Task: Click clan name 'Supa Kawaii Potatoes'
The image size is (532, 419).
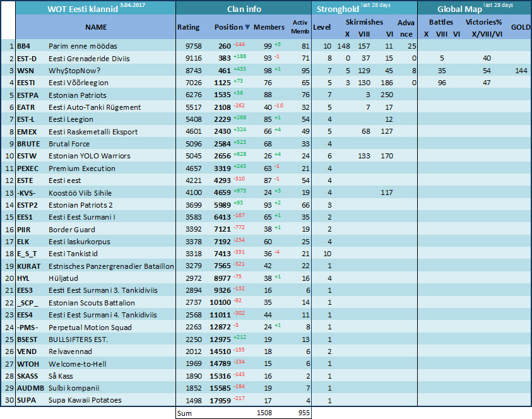Action: [x=85, y=400]
